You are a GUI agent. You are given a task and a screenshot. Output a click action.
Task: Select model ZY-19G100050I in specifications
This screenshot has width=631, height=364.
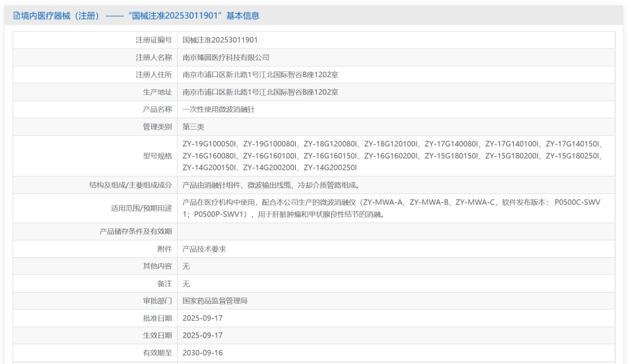[x=209, y=144]
